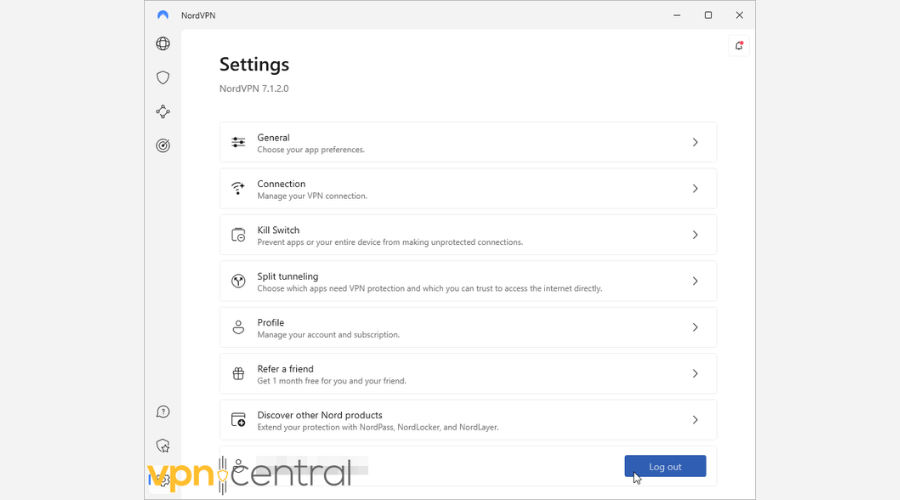Minimize the NordVPN window
Viewport: 900px width, 500px height.
point(677,15)
